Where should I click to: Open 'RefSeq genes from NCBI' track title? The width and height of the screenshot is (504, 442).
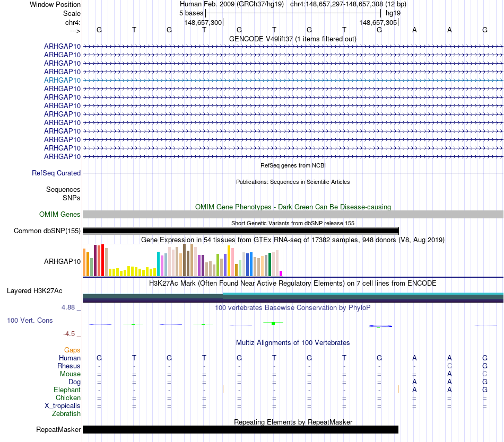(293, 166)
